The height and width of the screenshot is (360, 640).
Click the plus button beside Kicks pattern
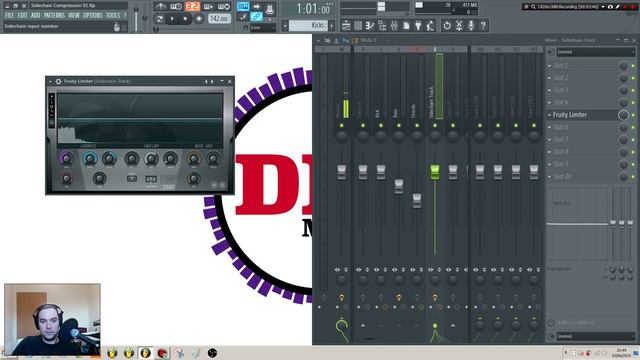pos(331,26)
